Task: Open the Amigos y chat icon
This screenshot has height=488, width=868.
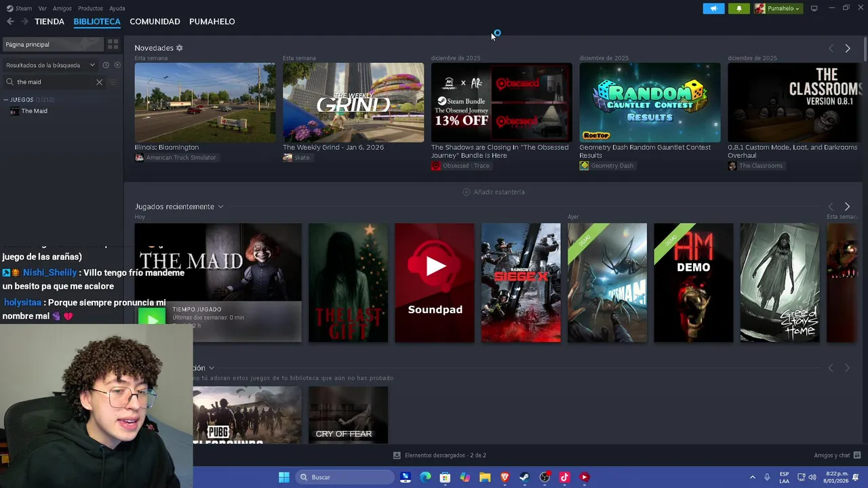Action: click(x=857, y=455)
